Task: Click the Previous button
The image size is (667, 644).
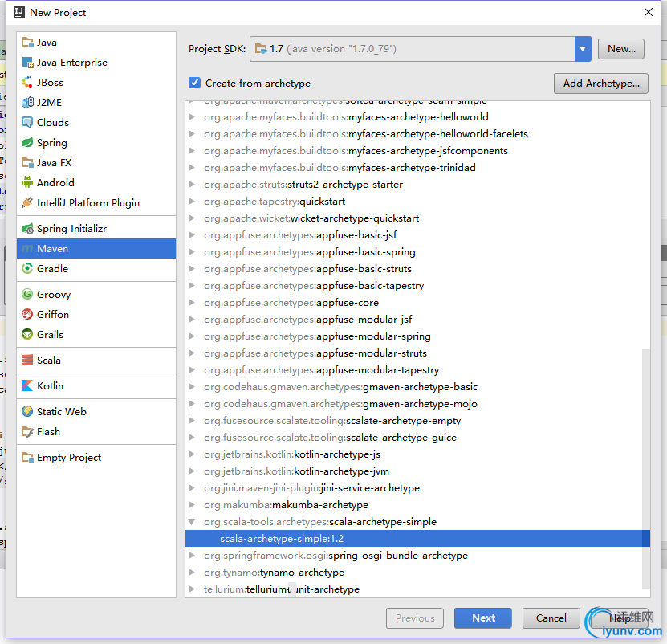Action: pos(415,618)
